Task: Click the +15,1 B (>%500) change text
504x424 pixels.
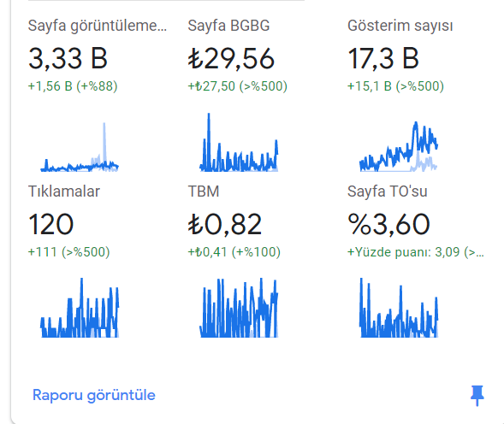Action: pos(395,86)
